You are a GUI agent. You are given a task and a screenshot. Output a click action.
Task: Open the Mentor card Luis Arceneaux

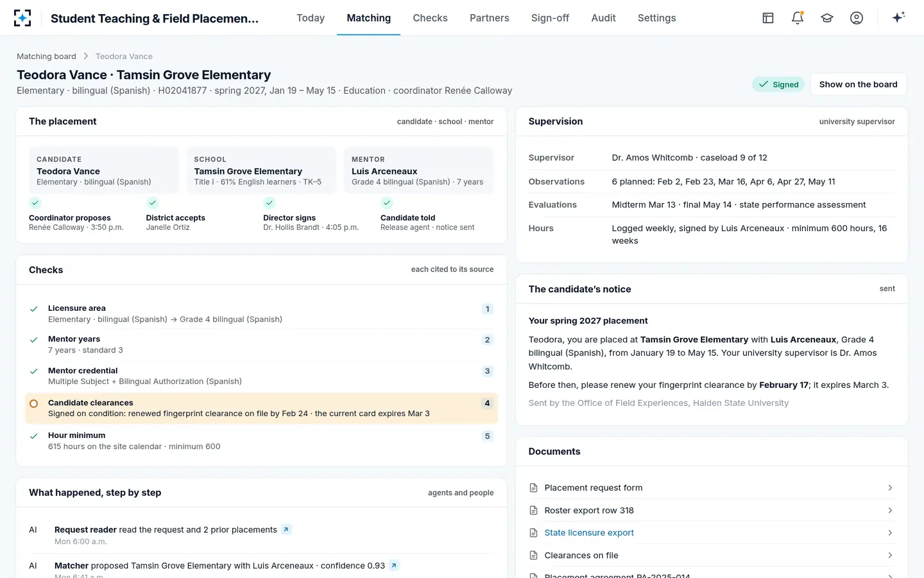419,170
